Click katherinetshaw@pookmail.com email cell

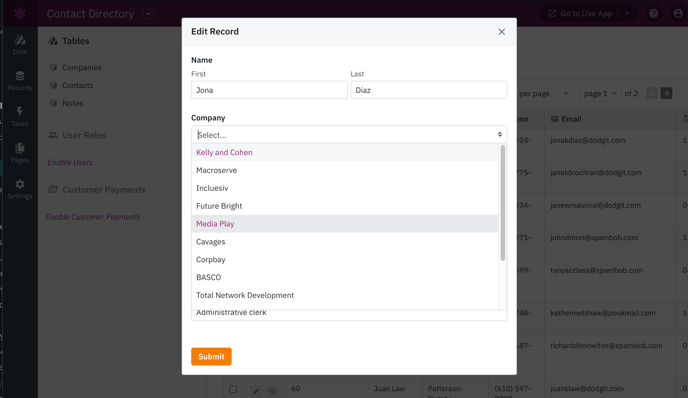[602, 313]
